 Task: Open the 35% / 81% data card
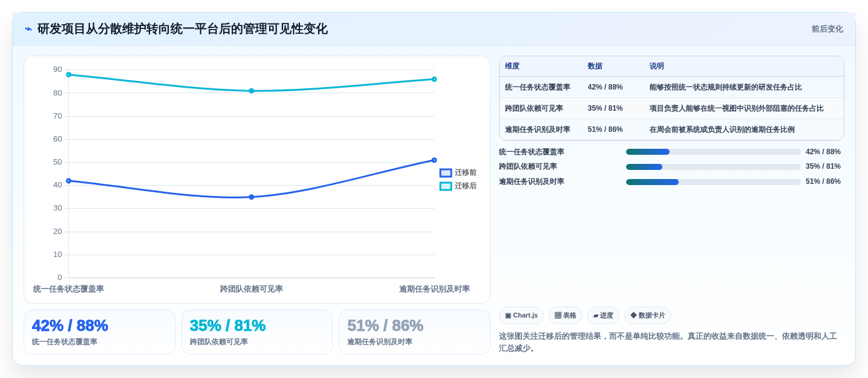[x=257, y=332]
